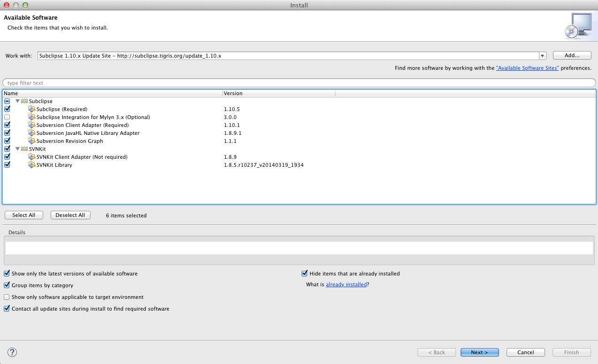
Task: Open the already installed link
Action: [346, 284]
